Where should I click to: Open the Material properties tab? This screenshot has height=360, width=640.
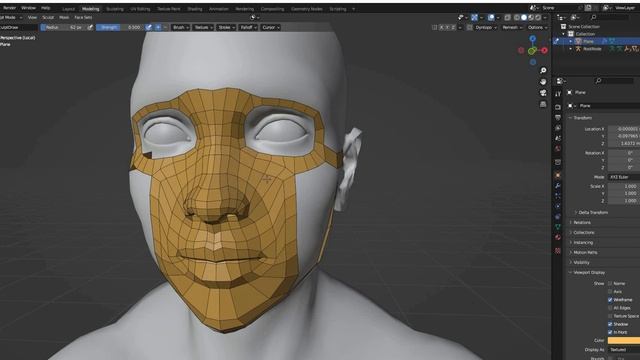point(558,237)
